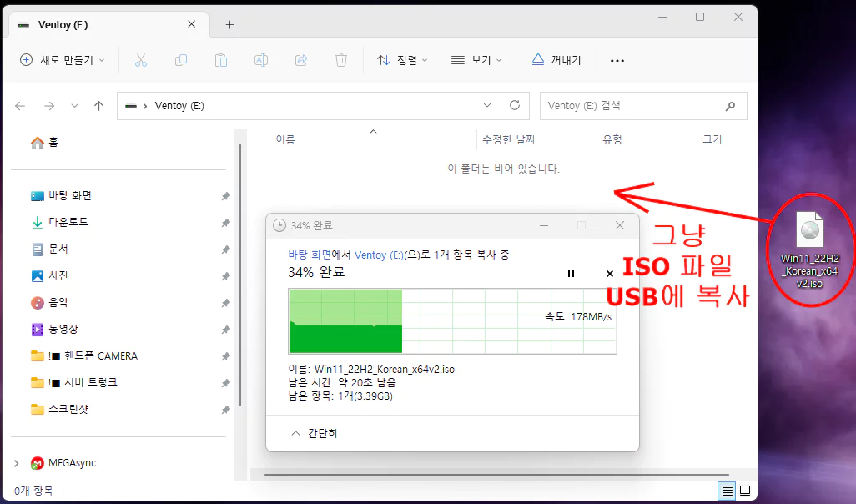
Task: Click the Ventoy (E:) link in copy dialog
Action: coord(379,255)
